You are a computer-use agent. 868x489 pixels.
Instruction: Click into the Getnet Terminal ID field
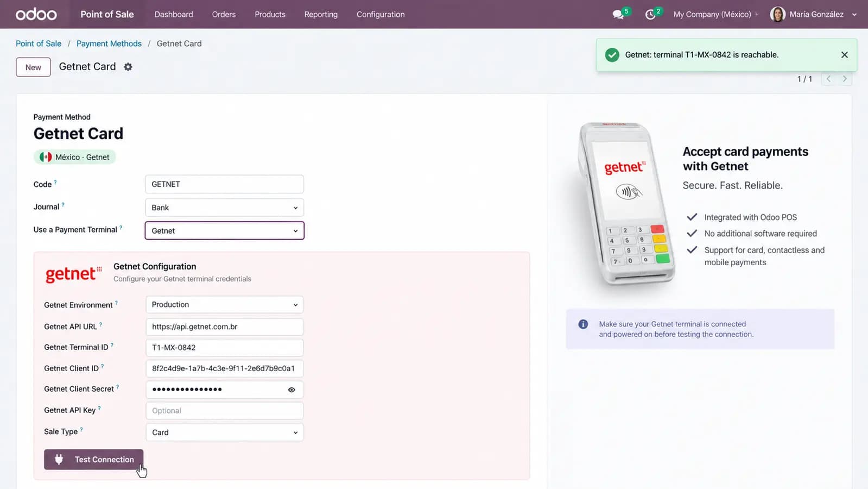click(x=224, y=348)
